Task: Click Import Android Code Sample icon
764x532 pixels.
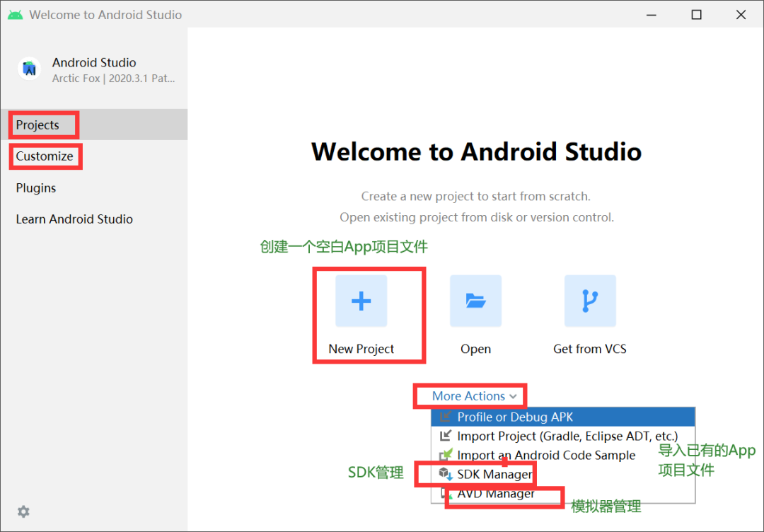Action: pyautogui.click(x=446, y=455)
